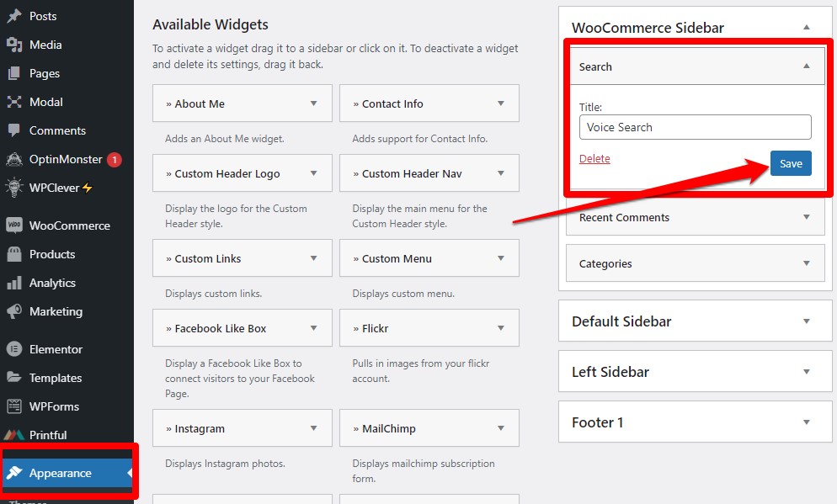The width and height of the screenshot is (837, 504).
Task: Click the WPForms icon in admin menu
Action: coord(14,406)
